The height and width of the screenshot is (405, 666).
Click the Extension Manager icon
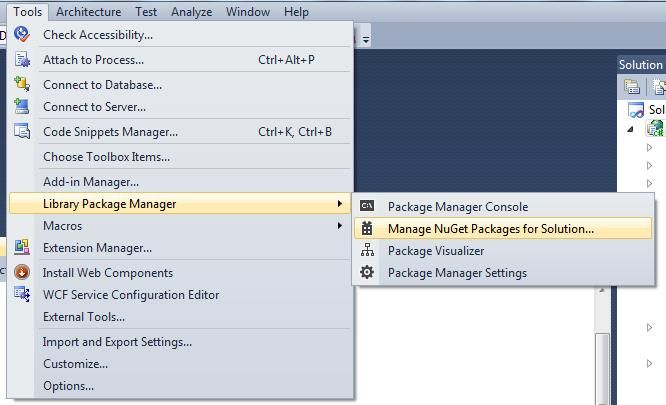22,247
